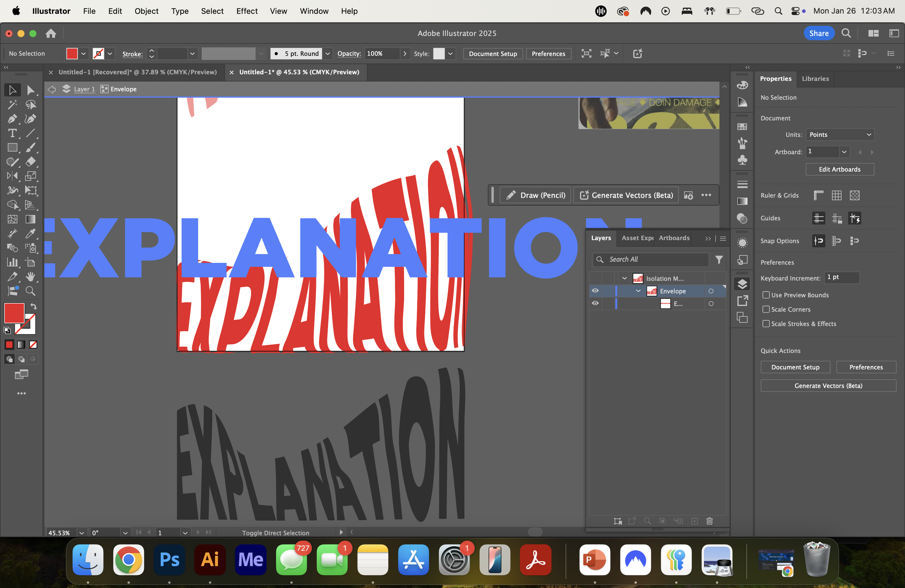905x588 pixels.
Task: Hide the Envelope layer eye icon
Action: tap(595, 291)
